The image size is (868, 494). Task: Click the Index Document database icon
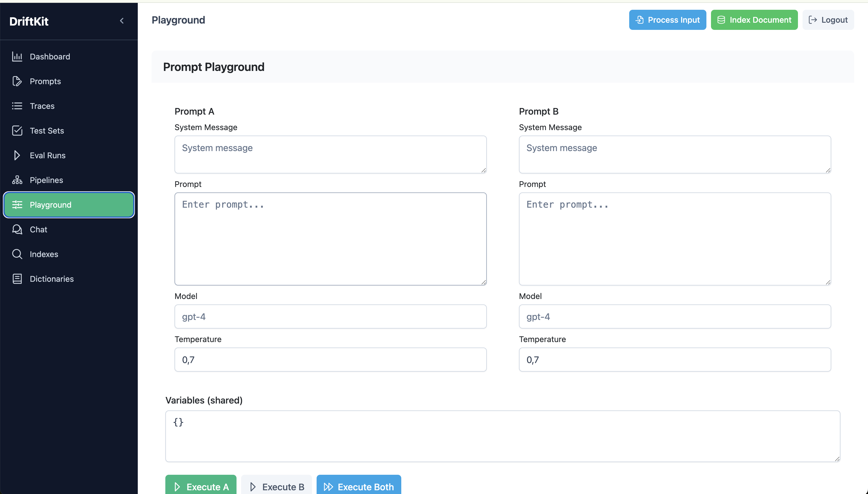(721, 20)
